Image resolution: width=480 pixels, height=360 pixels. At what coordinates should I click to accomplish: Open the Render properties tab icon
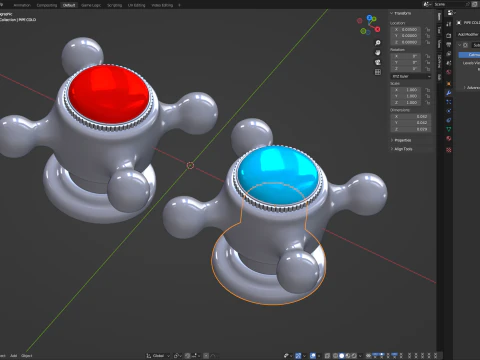click(449, 35)
